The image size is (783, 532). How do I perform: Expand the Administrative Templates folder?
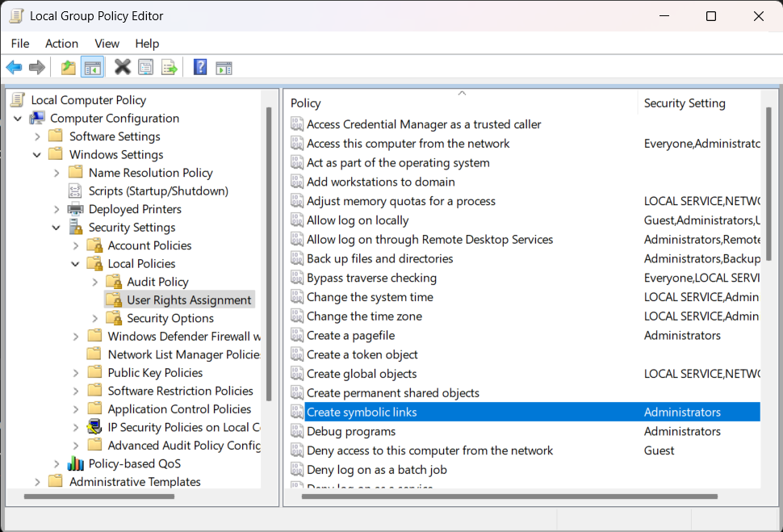[37, 482]
